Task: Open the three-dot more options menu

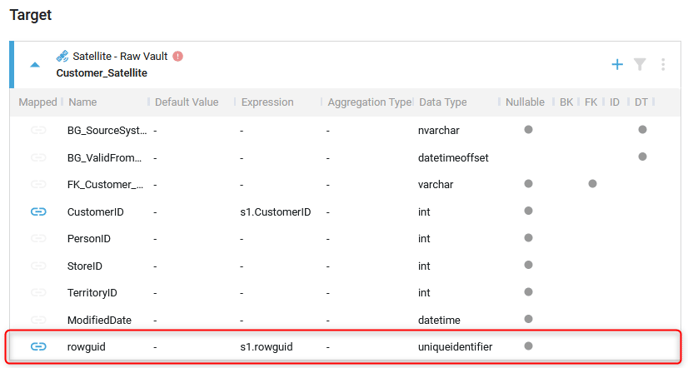Action: pos(663,64)
